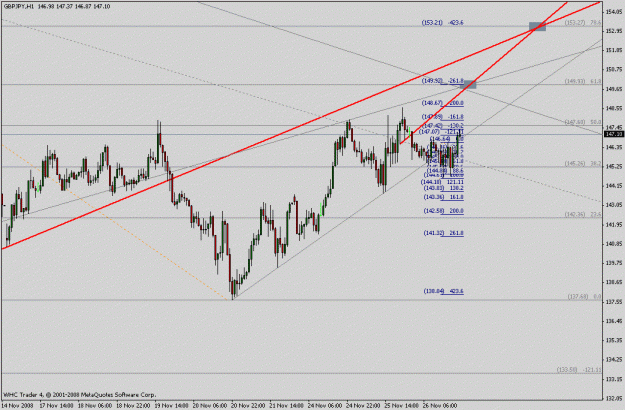Click the 21 Nov 14:00 time label
The width and height of the screenshot is (625, 410).
[287, 405]
